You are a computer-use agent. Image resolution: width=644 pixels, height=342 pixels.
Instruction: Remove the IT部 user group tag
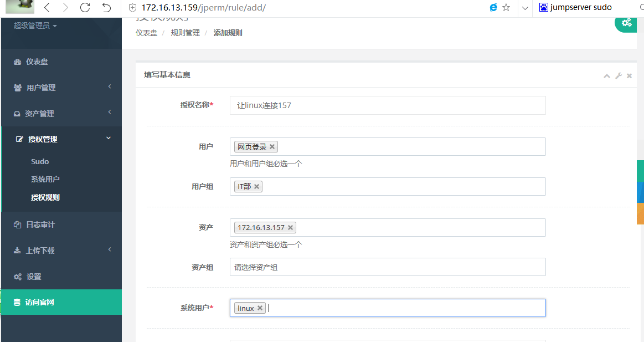257,187
